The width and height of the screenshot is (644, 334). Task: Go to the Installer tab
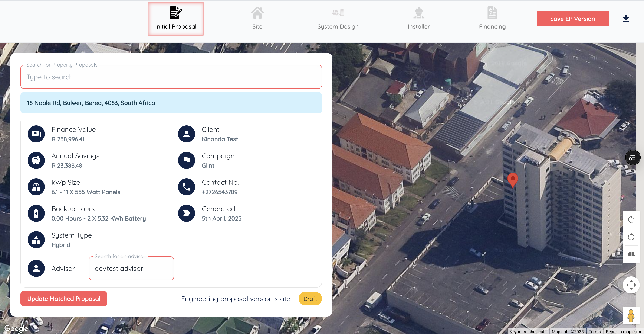[x=418, y=19]
